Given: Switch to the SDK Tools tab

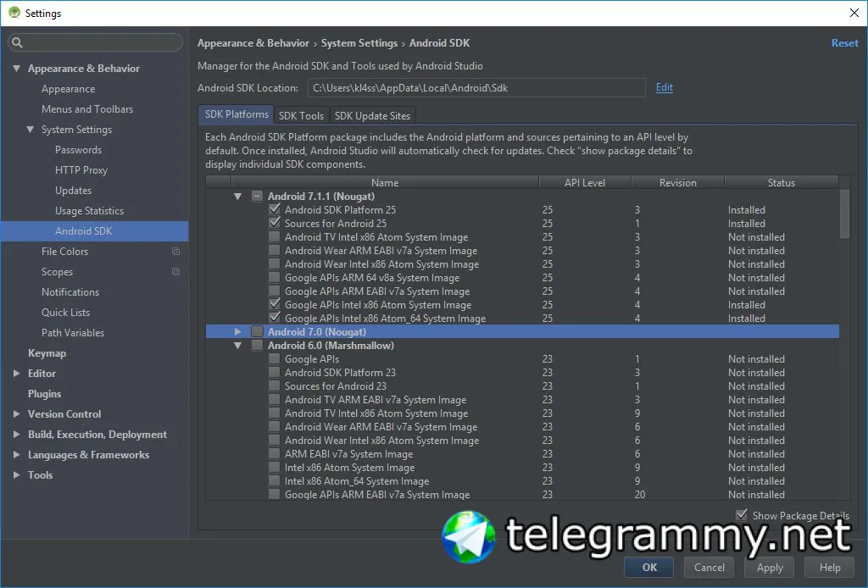Looking at the screenshot, I should click(301, 115).
